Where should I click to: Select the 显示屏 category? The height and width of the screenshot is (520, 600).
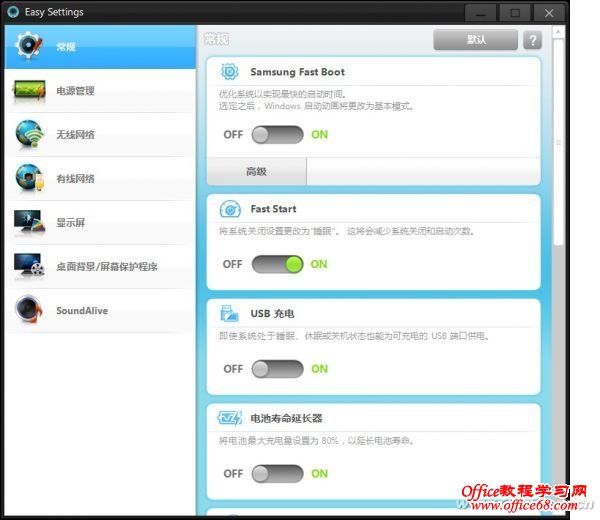pyautogui.click(x=100, y=223)
